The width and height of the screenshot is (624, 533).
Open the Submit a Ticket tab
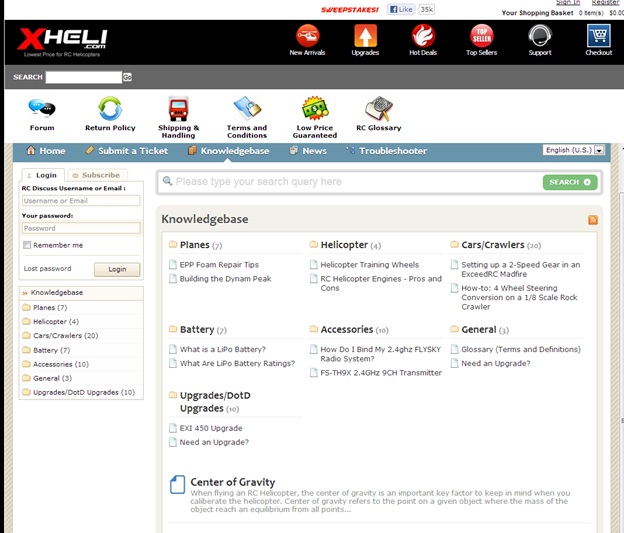(126, 151)
